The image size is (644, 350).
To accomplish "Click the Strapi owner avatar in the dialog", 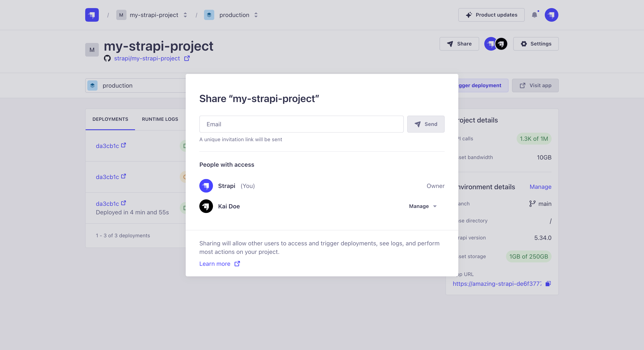I will click(x=206, y=186).
